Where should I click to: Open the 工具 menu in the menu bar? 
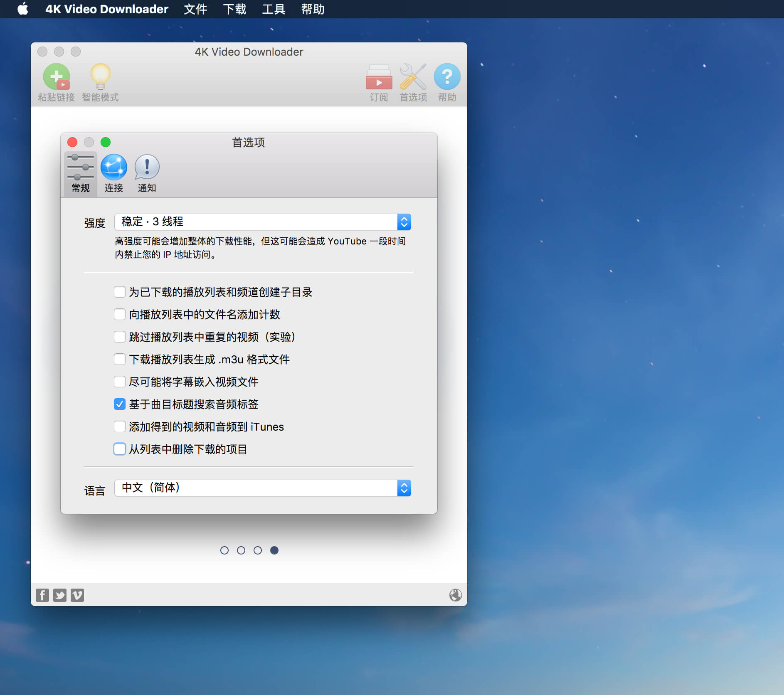coord(274,9)
